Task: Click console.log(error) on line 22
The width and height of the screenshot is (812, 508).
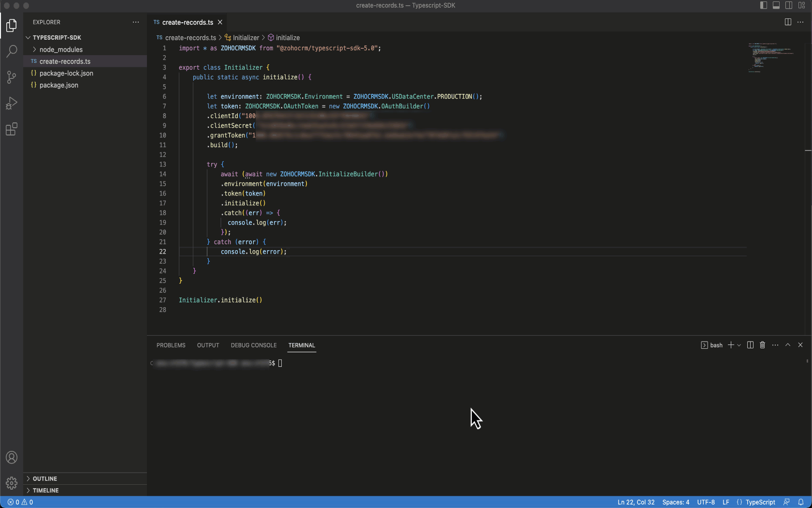Action: coord(254,252)
